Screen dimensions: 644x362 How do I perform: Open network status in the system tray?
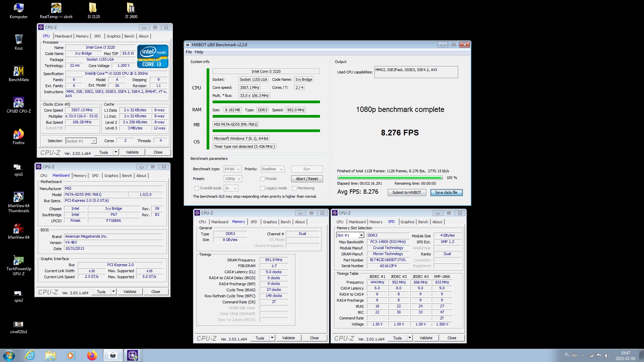click(591, 356)
